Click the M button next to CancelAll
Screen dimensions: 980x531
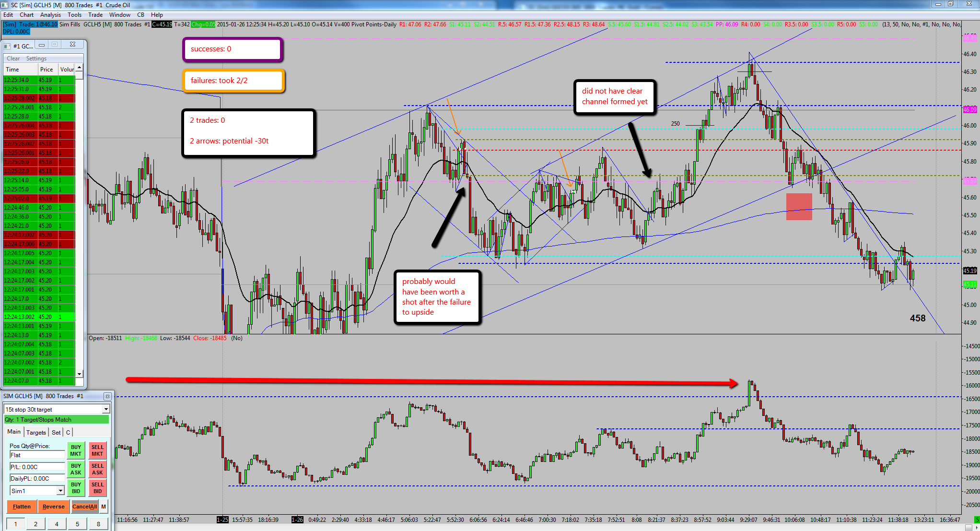(104, 507)
